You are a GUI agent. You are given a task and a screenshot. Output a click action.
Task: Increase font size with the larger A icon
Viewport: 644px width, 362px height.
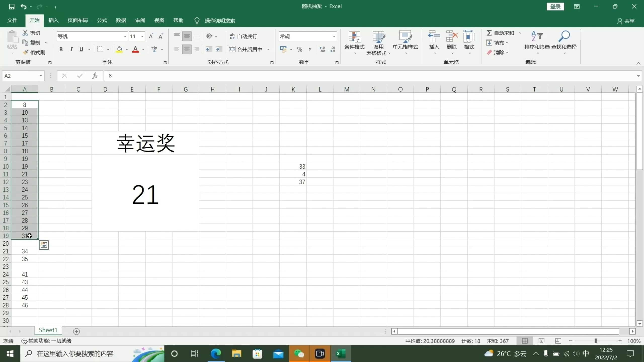coord(151,36)
